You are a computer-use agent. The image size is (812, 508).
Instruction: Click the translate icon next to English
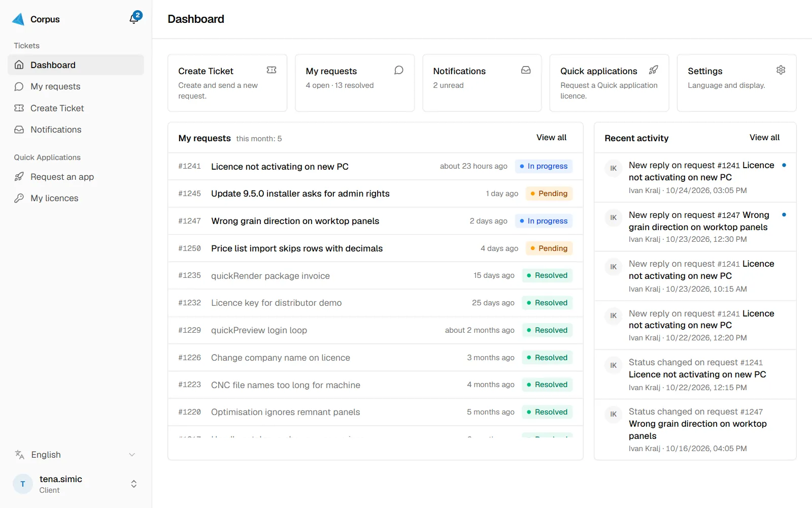pyautogui.click(x=20, y=455)
